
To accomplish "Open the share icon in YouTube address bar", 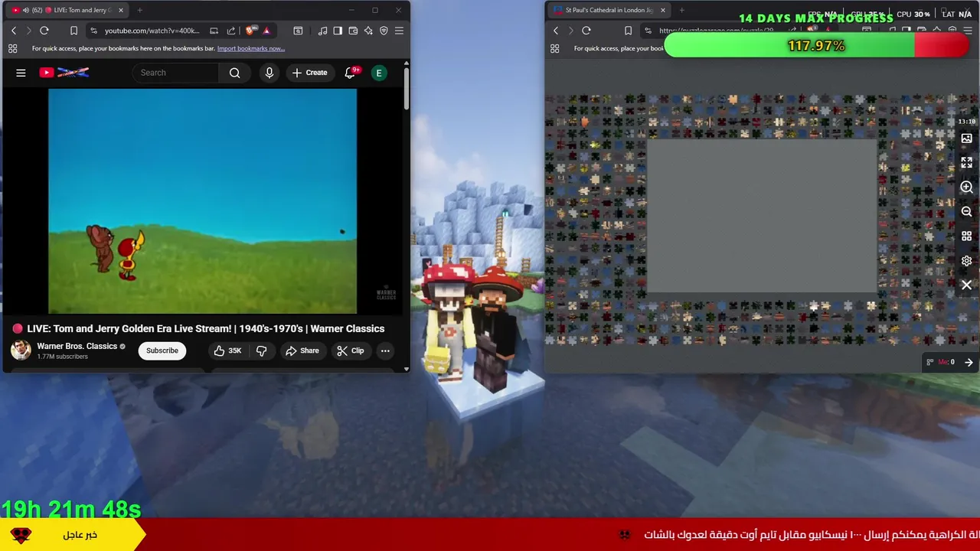I will (233, 31).
